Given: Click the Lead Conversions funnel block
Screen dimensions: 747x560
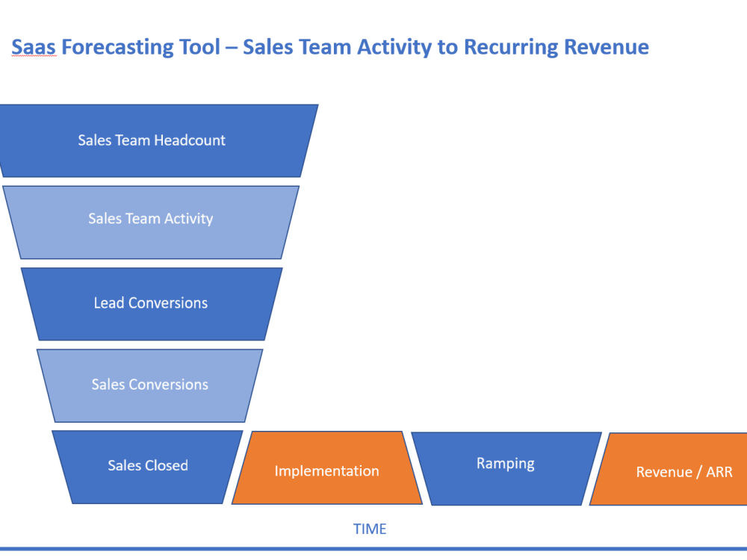Looking at the screenshot, I should tap(152, 304).
